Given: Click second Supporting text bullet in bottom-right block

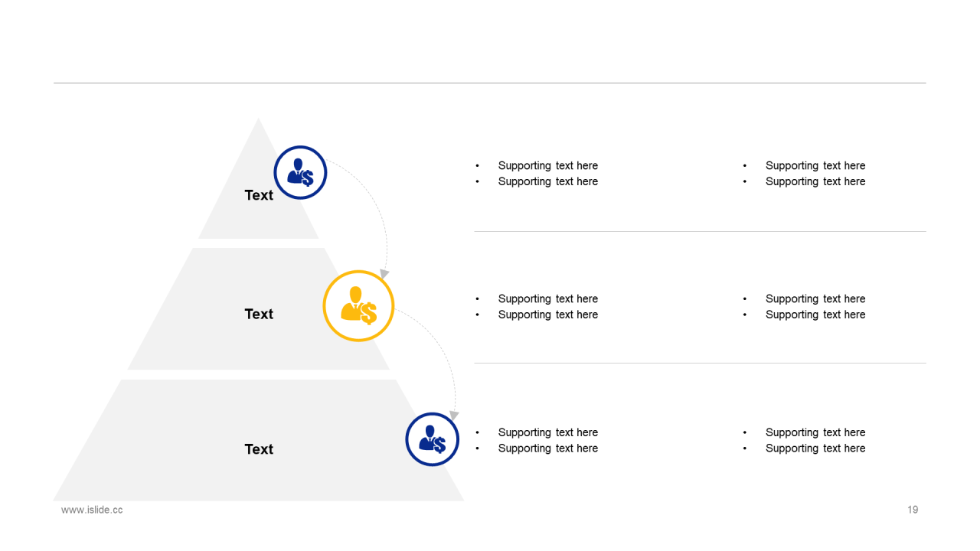Looking at the screenshot, I should tap(815, 448).
